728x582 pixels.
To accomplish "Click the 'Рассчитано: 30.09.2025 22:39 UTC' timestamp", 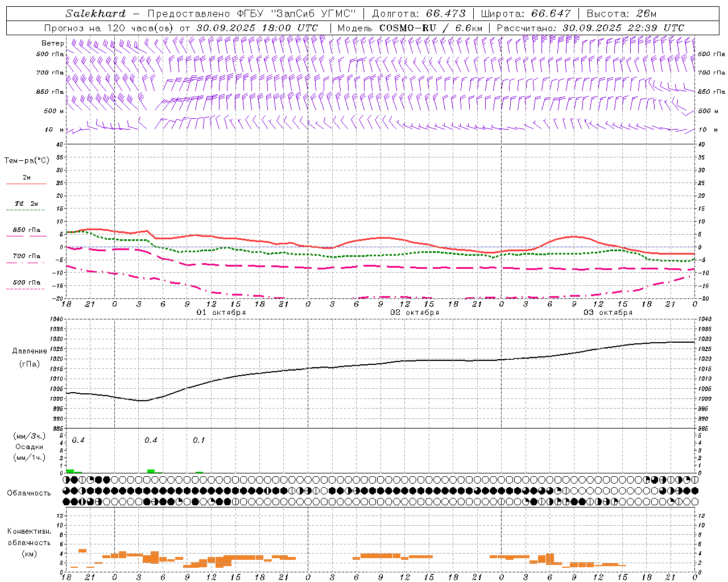I will pyautogui.click(x=590, y=28).
